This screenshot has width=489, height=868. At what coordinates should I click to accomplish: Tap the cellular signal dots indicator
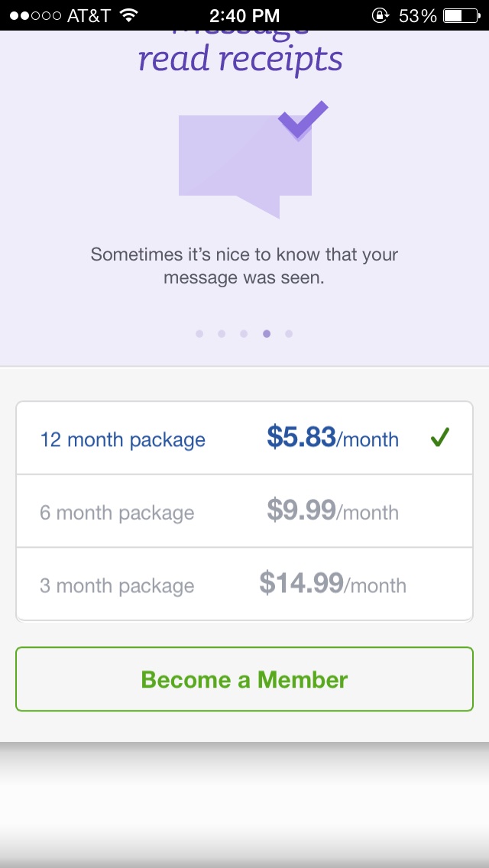click(x=34, y=15)
